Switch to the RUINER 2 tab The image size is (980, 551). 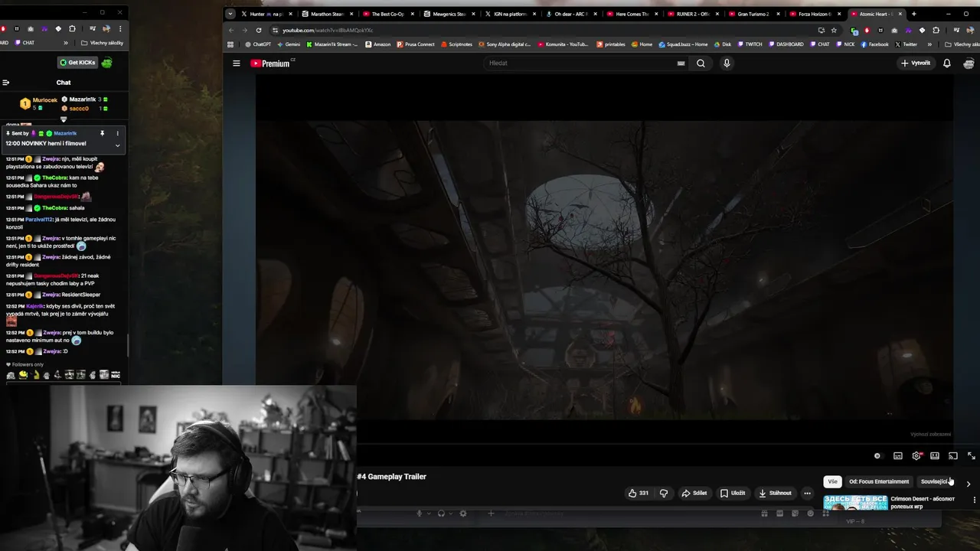click(x=692, y=14)
